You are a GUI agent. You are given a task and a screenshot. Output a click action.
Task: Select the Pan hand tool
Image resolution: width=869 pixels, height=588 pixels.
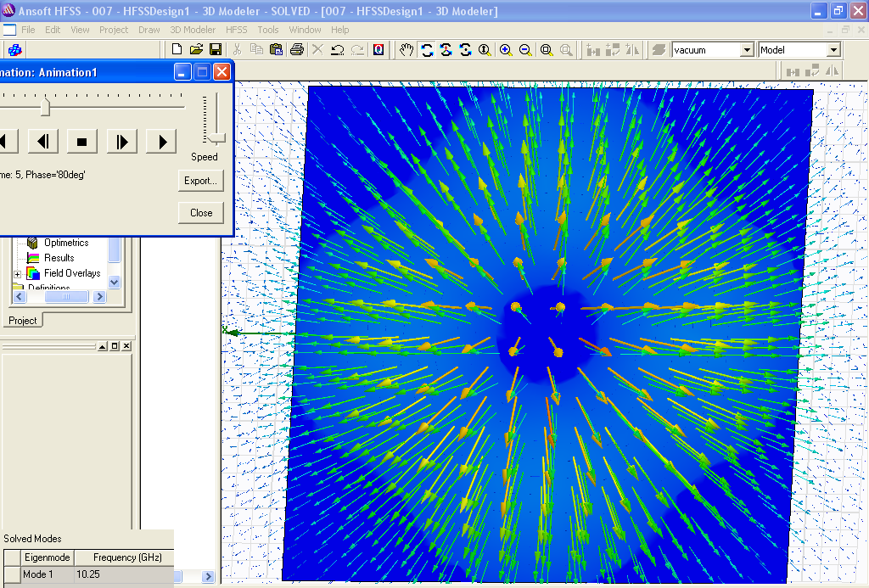click(406, 50)
